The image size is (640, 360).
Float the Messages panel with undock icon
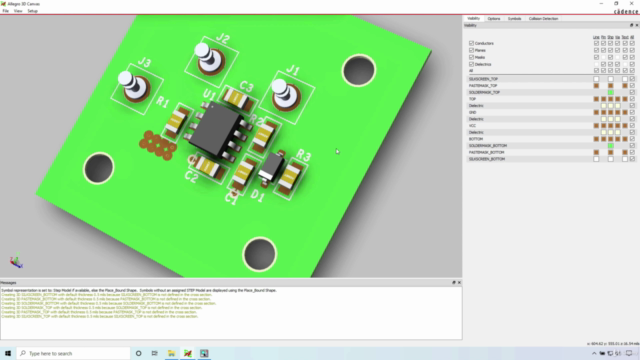tap(454, 282)
